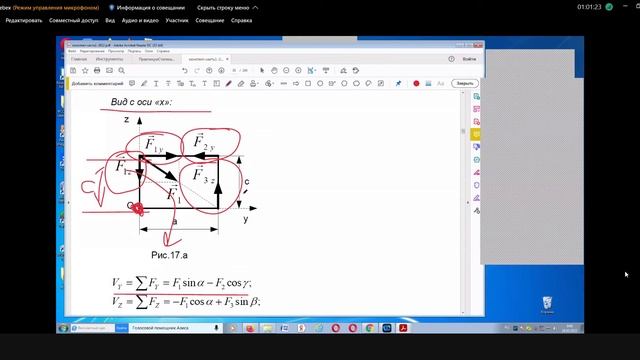640x360 pixels.
Task: Open Webex 'Аудио и видео' menu
Action: pyautogui.click(x=140, y=20)
